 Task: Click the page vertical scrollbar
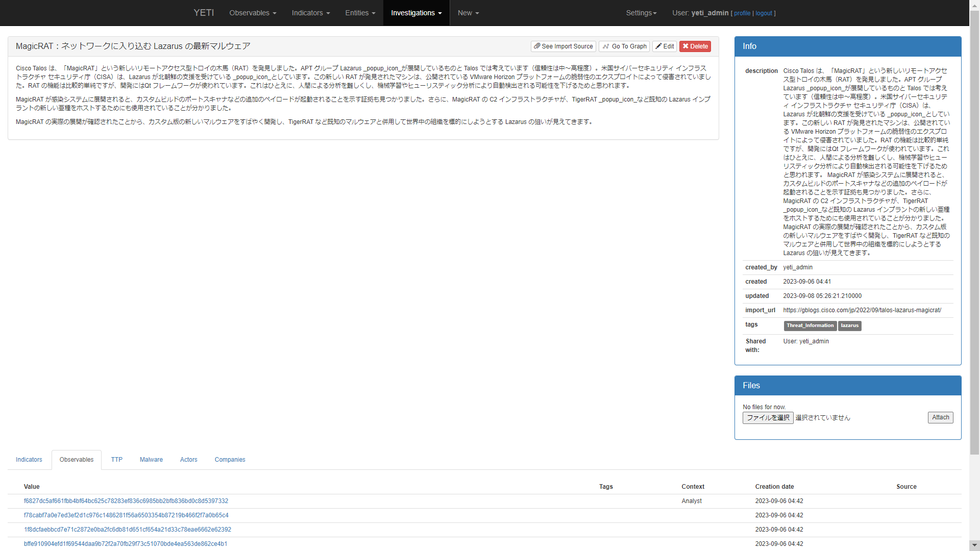click(974, 232)
